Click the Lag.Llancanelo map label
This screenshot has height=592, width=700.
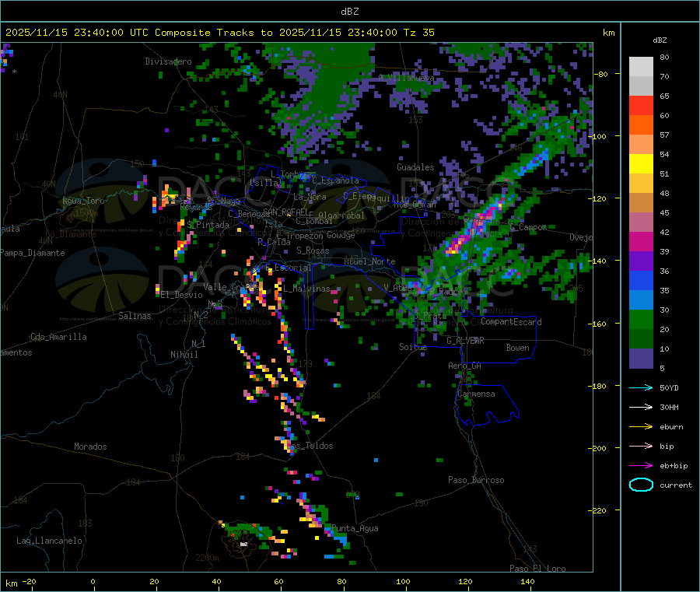tap(49, 541)
